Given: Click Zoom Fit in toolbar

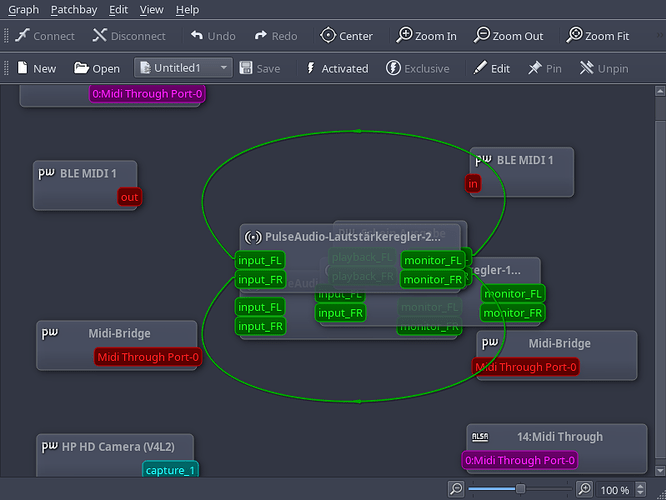Looking at the screenshot, I should (598, 36).
